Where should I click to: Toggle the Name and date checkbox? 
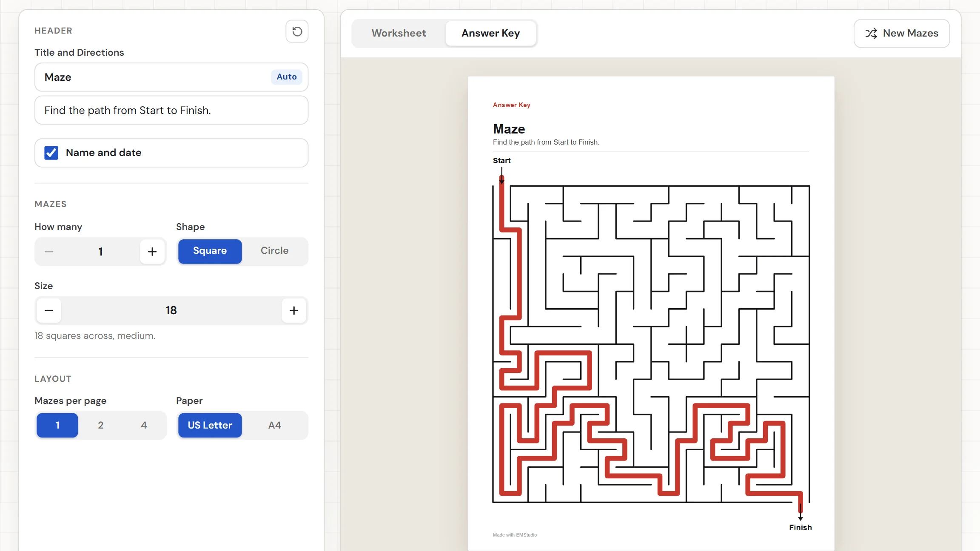[x=51, y=153]
